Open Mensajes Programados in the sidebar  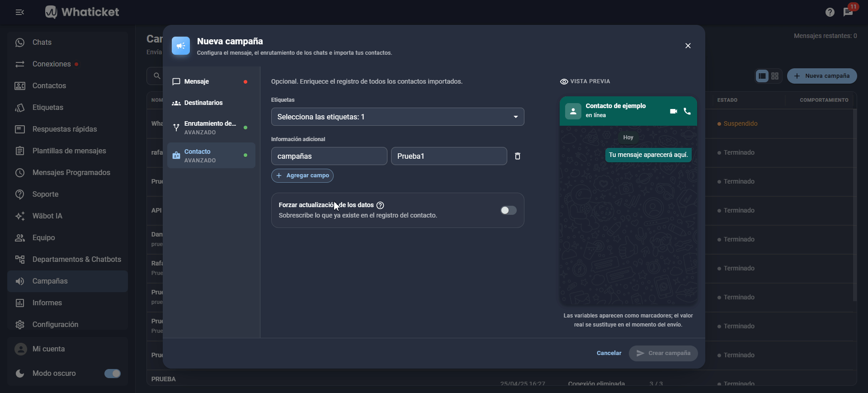[68, 173]
